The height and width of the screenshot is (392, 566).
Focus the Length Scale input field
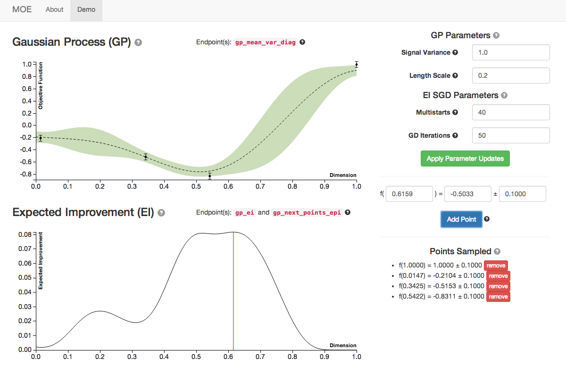(511, 75)
